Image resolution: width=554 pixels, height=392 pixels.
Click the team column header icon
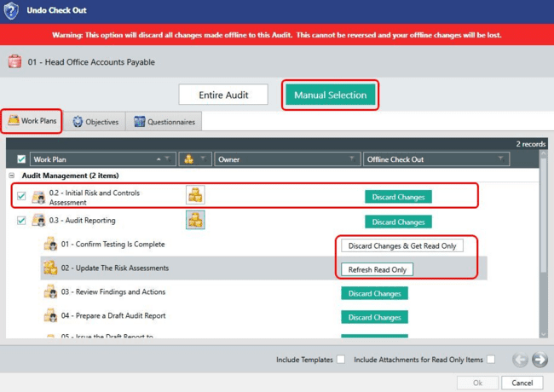coord(189,159)
